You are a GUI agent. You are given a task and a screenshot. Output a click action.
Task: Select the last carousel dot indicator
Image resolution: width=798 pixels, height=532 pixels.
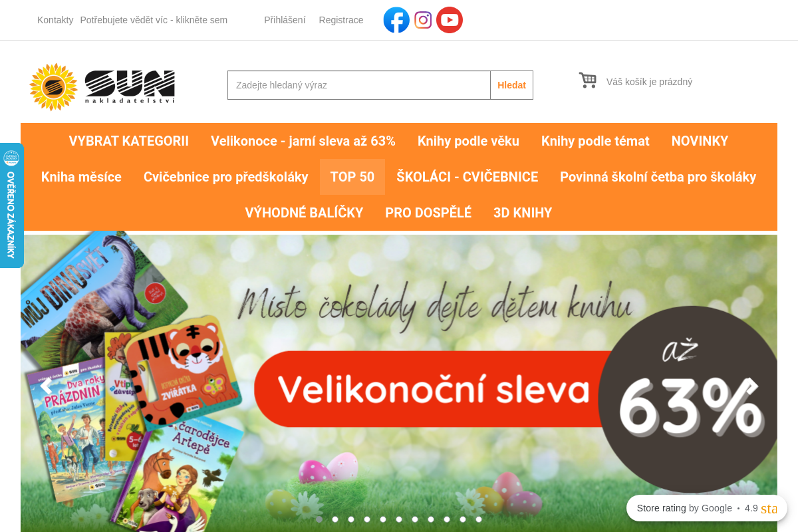(479, 519)
